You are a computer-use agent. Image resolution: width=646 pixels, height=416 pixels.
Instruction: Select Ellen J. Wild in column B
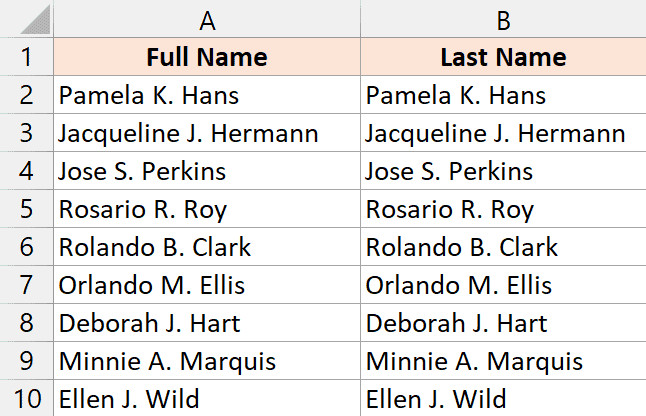436,400
